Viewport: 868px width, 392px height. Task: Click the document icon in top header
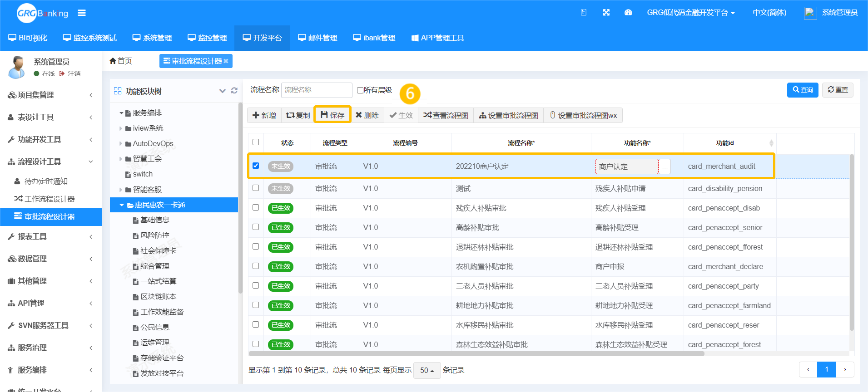584,13
